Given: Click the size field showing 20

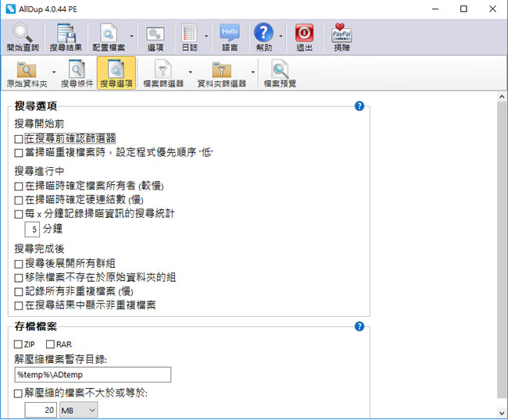Looking at the screenshot, I should (41, 410).
